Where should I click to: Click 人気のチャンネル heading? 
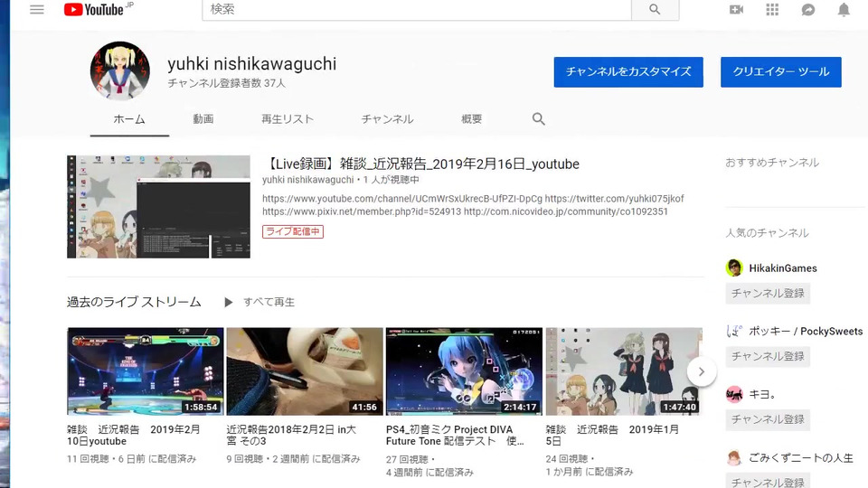tap(768, 233)
